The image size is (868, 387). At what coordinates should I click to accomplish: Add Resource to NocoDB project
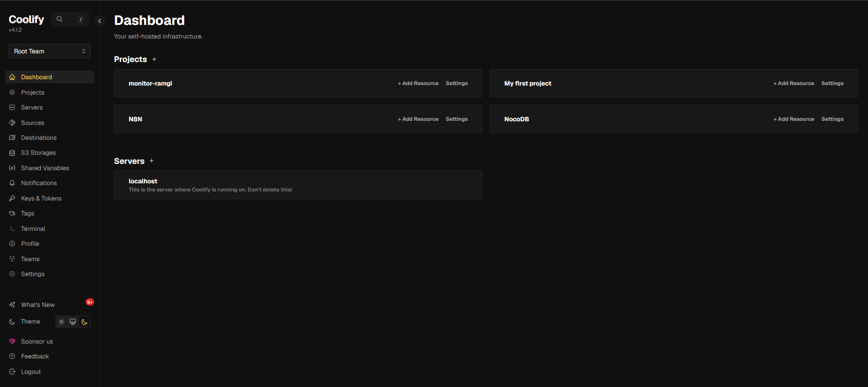point(794,119)
